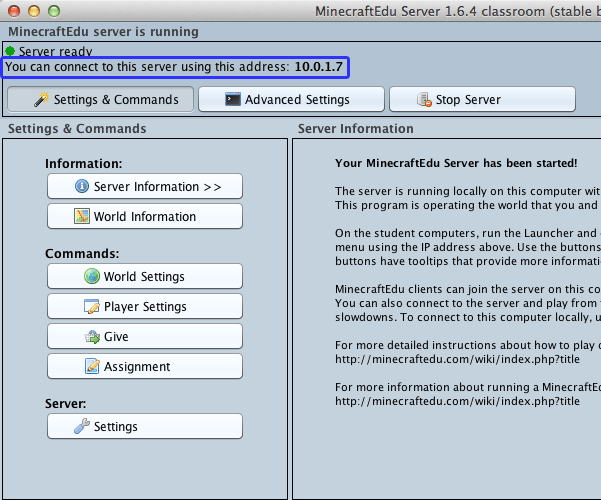This screenshot has width=601, height=500.
Task: Click the Give gift arrow icon
Action: 92,337
